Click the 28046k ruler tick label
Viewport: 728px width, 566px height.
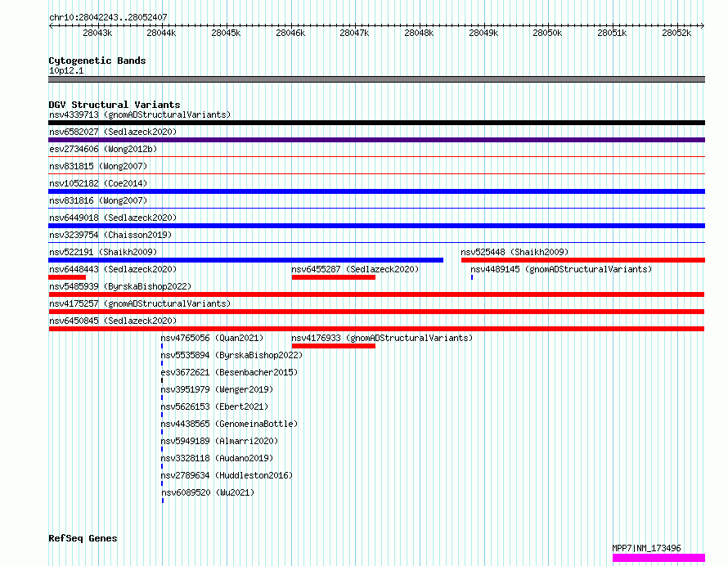[290, 33]
